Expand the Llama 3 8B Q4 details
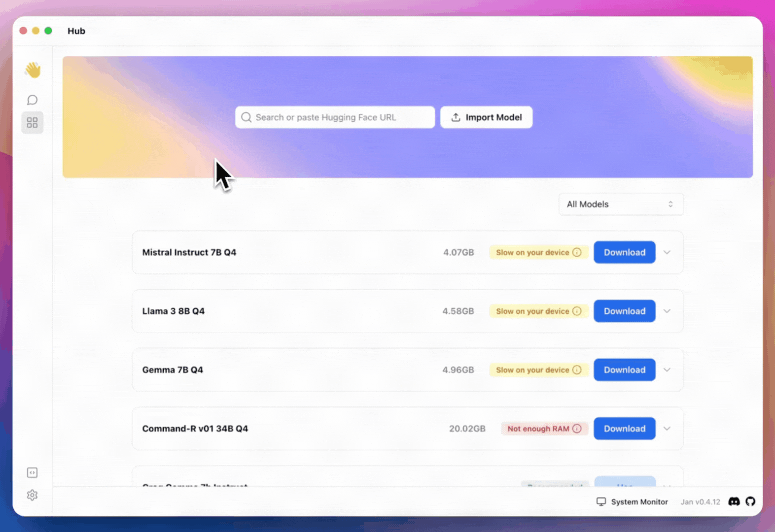Viewport: 775px width, 532px height. (667, 311)
